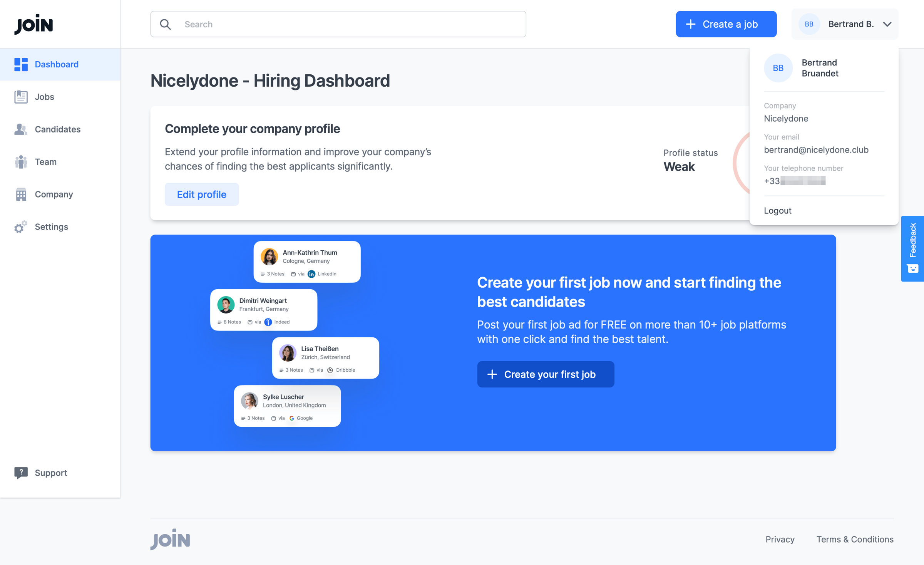Click the +33 telephone number
Viewport: 924px width, 565px height.
coord(795,181)
